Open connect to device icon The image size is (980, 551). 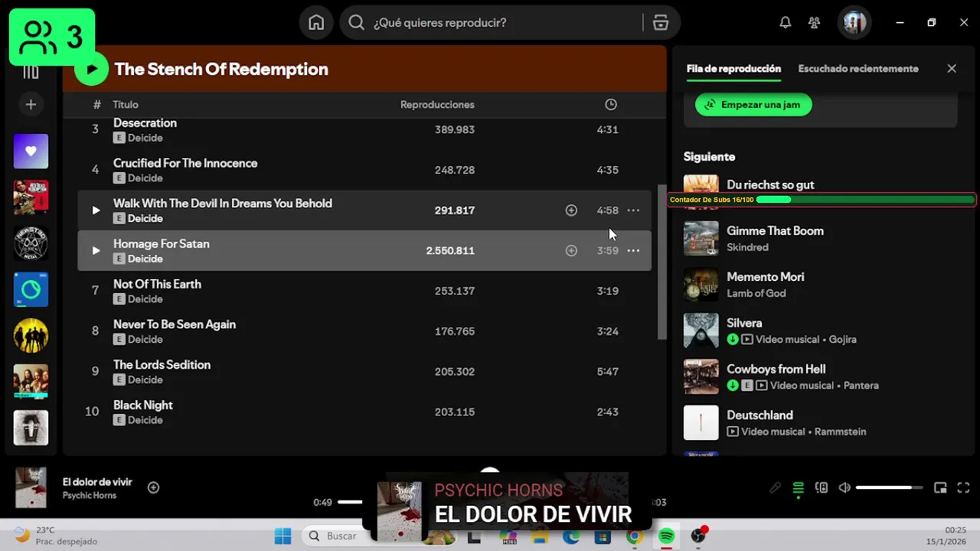click(822, 487)
